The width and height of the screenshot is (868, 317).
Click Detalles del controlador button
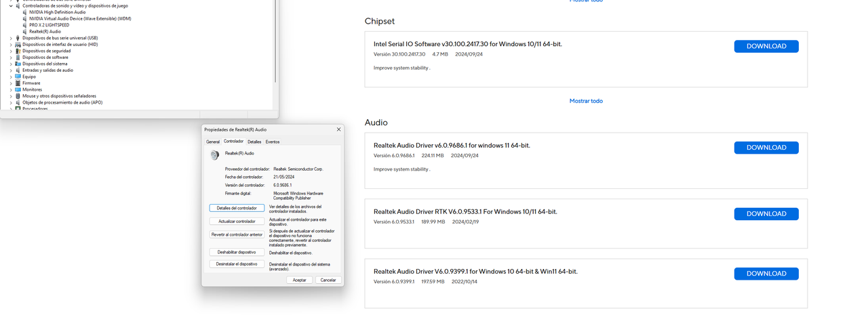(x=237, y=208)
